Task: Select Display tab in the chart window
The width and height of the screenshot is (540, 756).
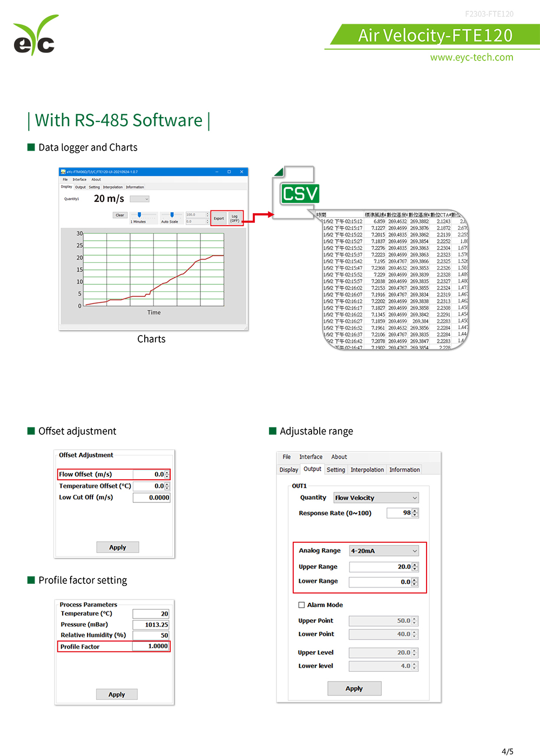Action: (66, 187)
